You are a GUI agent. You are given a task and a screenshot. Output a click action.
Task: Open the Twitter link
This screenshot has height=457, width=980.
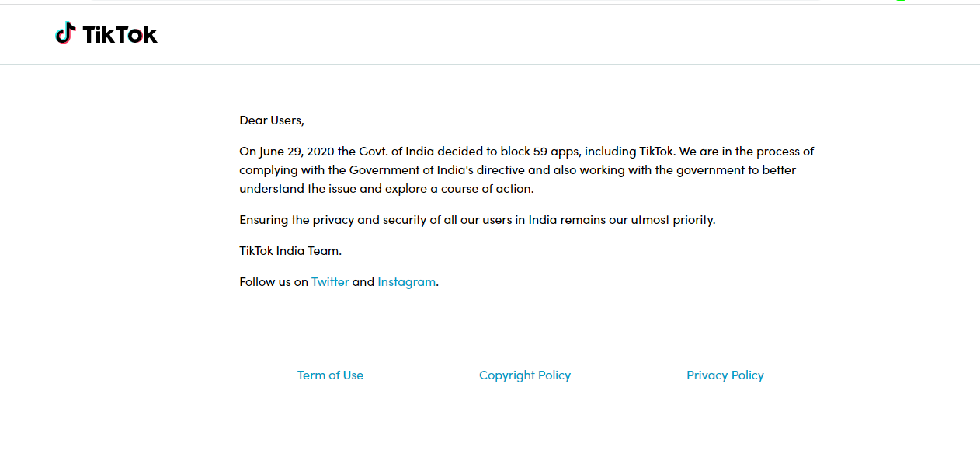click(330, 281)
